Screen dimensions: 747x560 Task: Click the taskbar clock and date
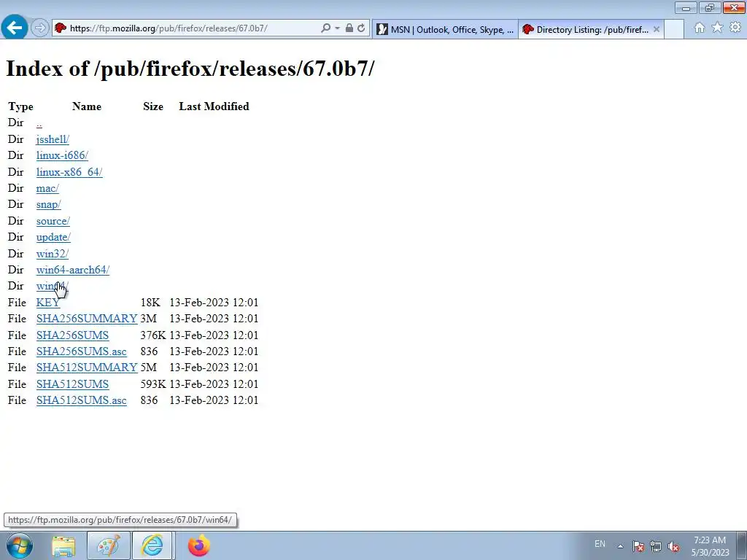click(x=710, y=546)
